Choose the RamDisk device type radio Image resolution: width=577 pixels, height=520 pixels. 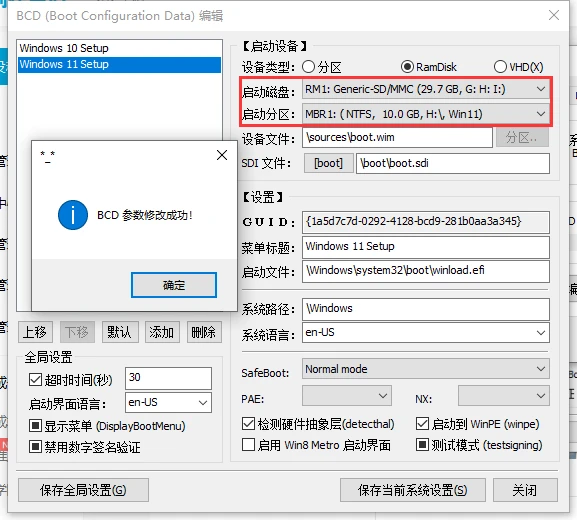tap(407, 67)
